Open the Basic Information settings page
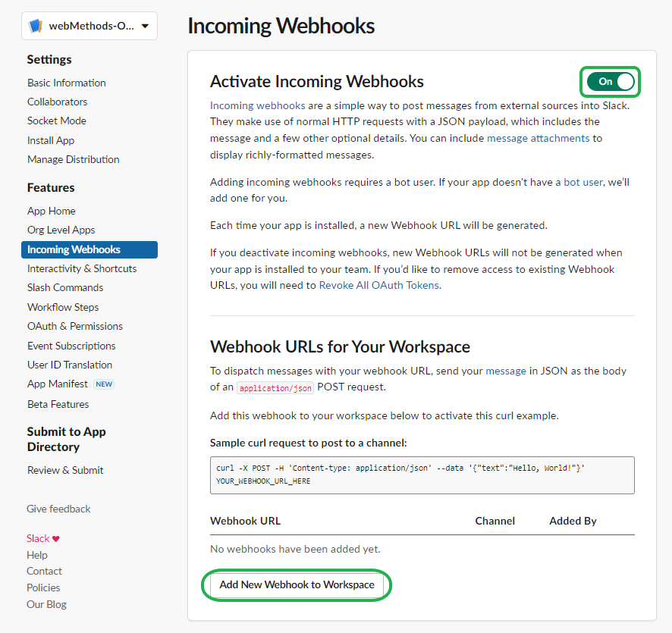Screen dimensions: 672x633 [x=67, y=83]
